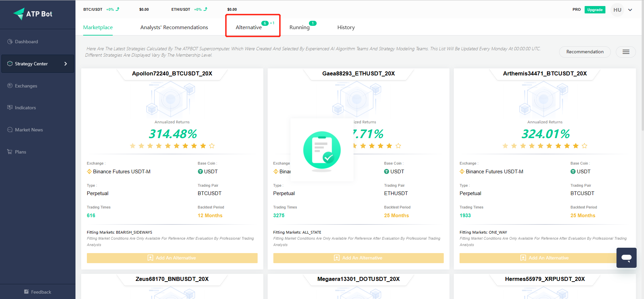Click Fitting Markets: ALL_STATE label

(x=297, y=232)
